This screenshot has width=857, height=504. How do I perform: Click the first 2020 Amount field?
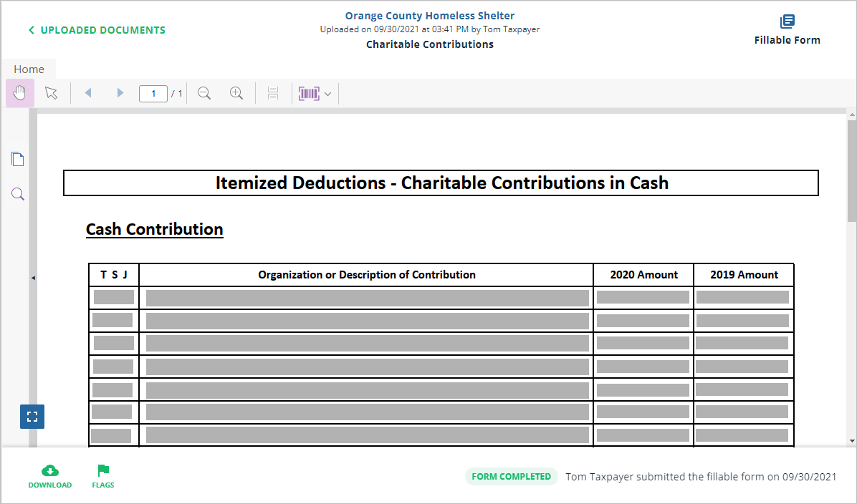pos(643,297)
